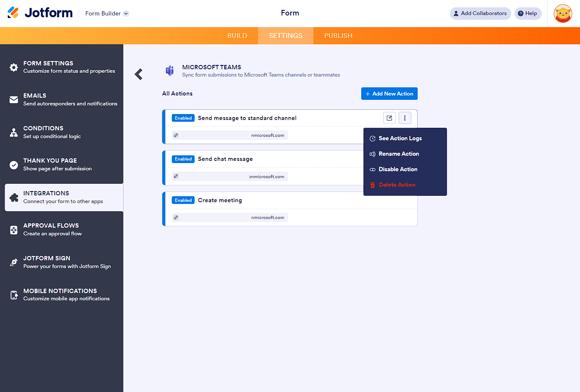Image resolution: width=580 pixels, height=392 pixels.
Task: Click the APPROVAL FLOWS sidebar label
Action: point(51,225)
